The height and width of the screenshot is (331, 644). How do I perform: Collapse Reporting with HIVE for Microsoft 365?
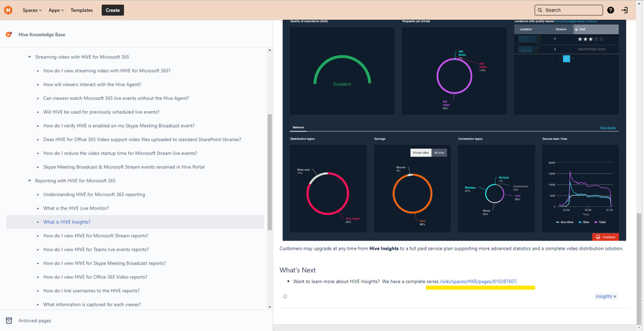30,181
